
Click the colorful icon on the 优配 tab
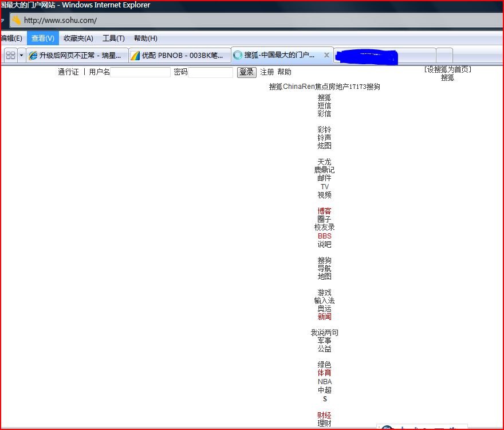point(135,56)
